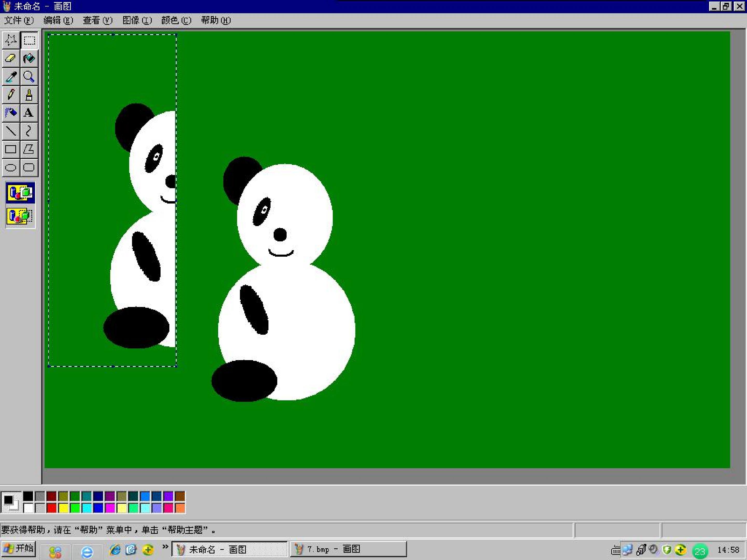
Task: Select the orange palette swatch
Action: (180, 508)
